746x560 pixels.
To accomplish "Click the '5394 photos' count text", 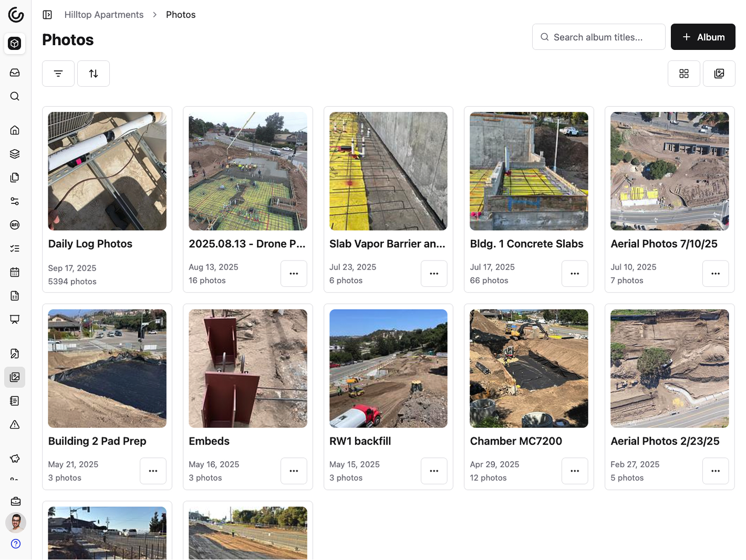I will [x=72, y=282].
